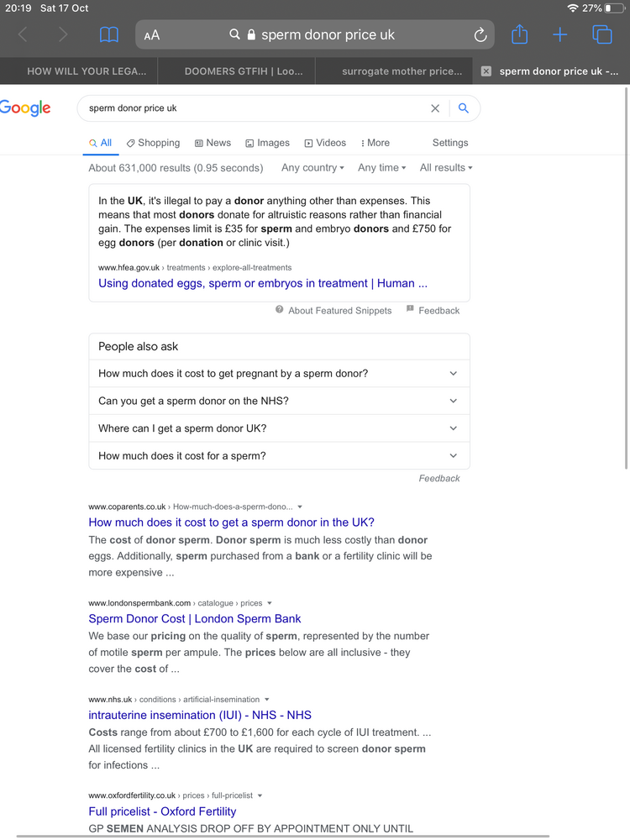
Task: Open Safari bookmarks book icon
Action: pos(109,35)
